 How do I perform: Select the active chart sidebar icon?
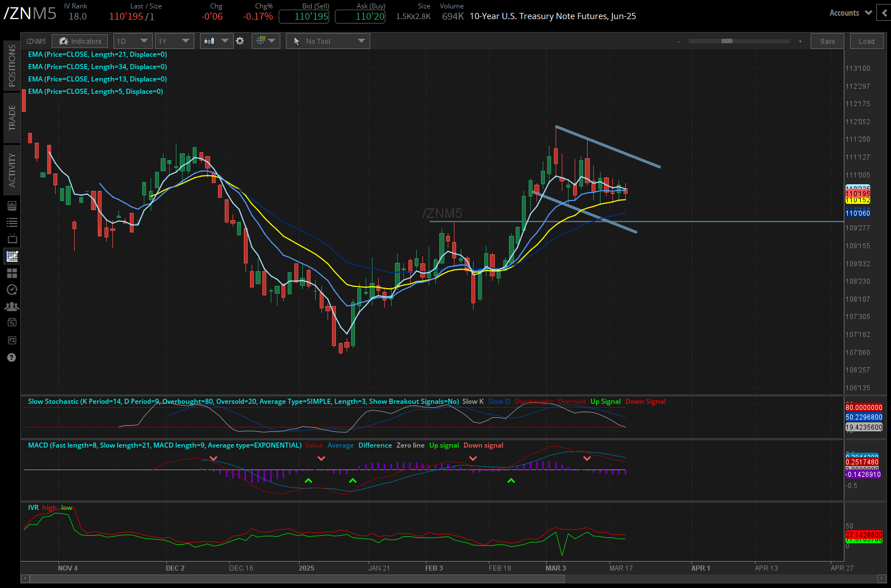12,256
